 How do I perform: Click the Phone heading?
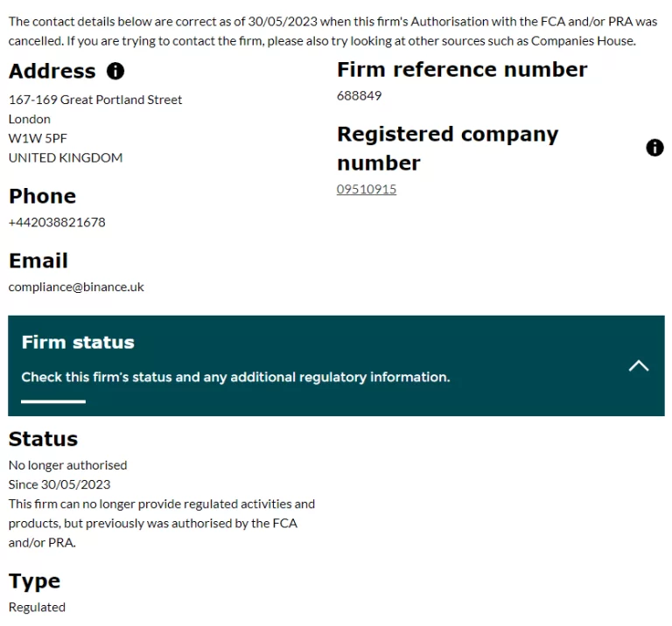(42, 196)
